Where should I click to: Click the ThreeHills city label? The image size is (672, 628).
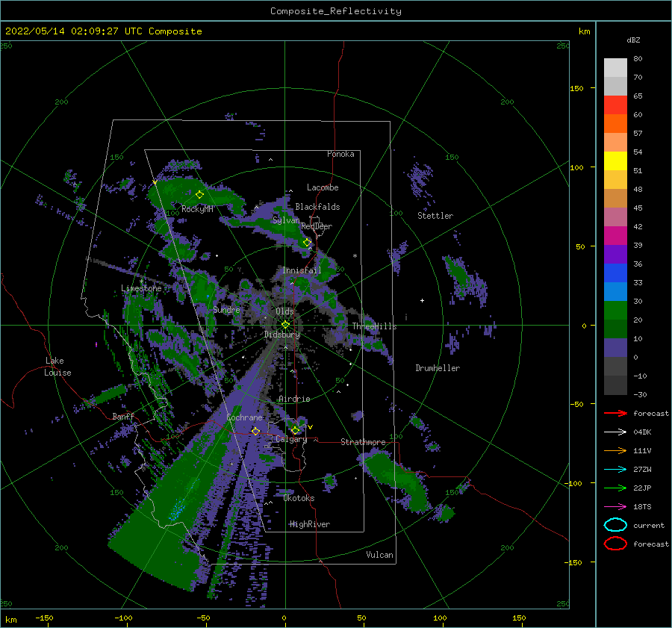pyautogui.click(x=375, y=326)
